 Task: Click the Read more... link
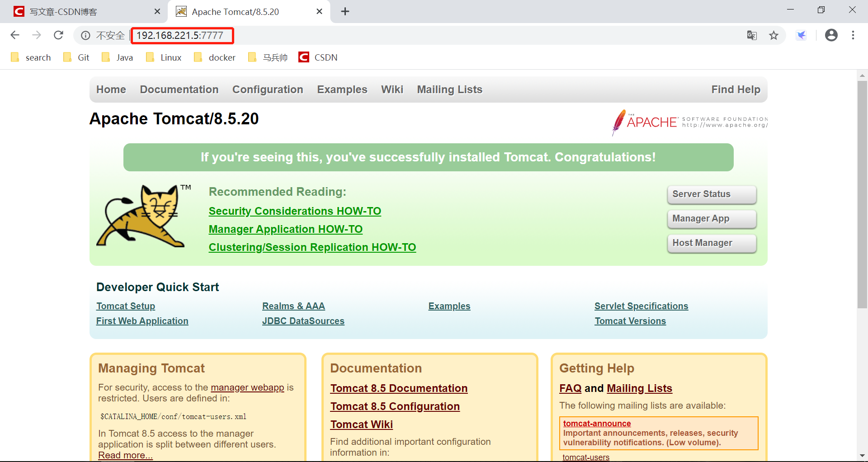pyautogui.click(x=126, y=455)
